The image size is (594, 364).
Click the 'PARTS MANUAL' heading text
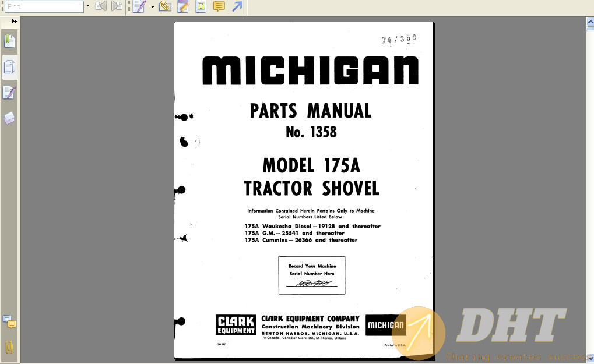point(311,111)
